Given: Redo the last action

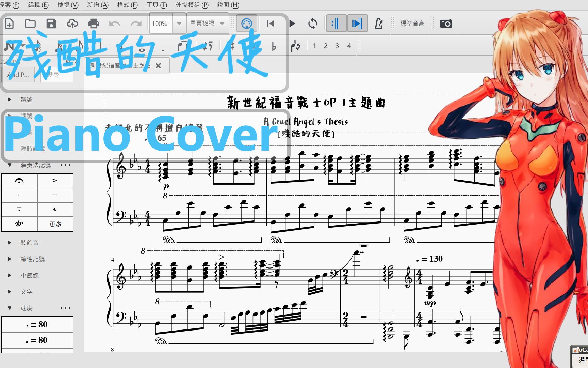Looking at the screenshot, I should pyautogui.click(x=136, y=24).
